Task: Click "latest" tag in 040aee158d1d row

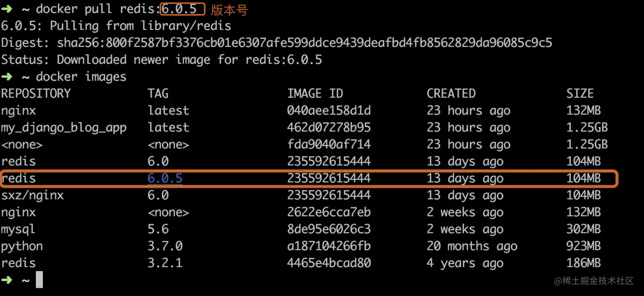Action: pos(168,111)
